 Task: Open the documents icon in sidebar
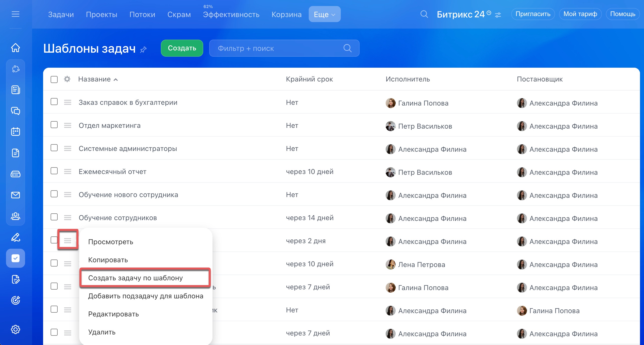pos(16,153)
